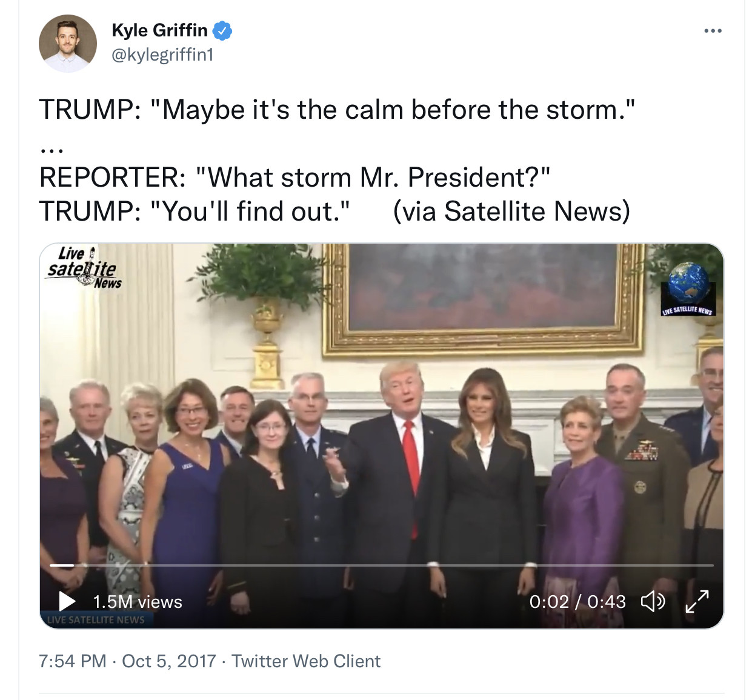Click the Oct 5, 2017 date

pyautogui.click(x=169, y=661)
